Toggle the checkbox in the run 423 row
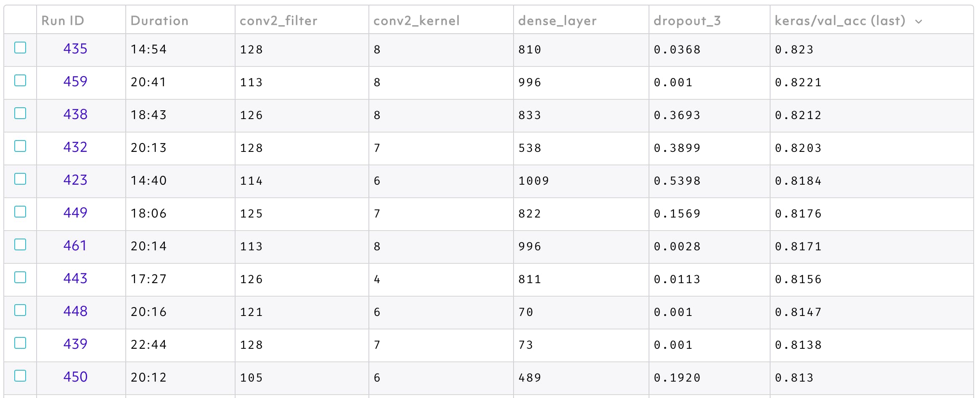980x398 pixels. pyautogui.click(x=20, y=179)
